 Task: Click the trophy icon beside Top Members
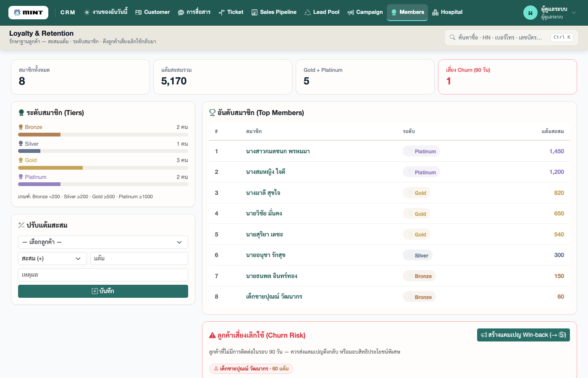pyautogui.click(x=213, y=113)
